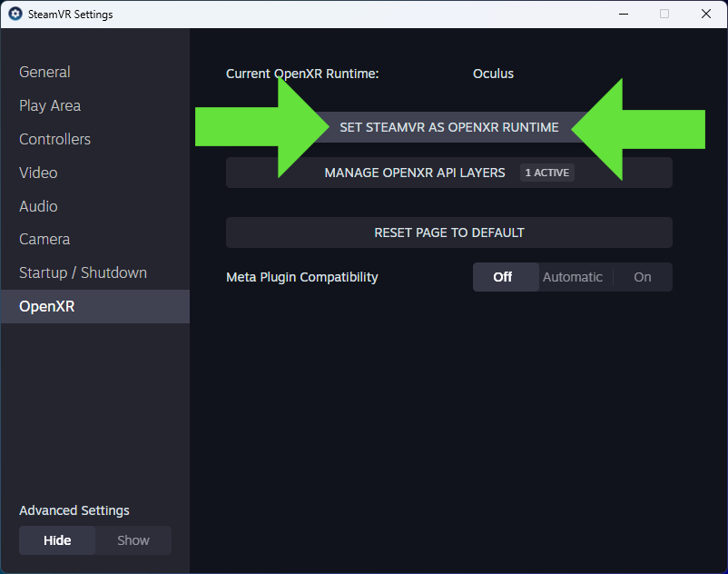This screenshot has width=728, height=574.
Task: Click the SteamVR logo in the title bar
Action: point(13,14)
